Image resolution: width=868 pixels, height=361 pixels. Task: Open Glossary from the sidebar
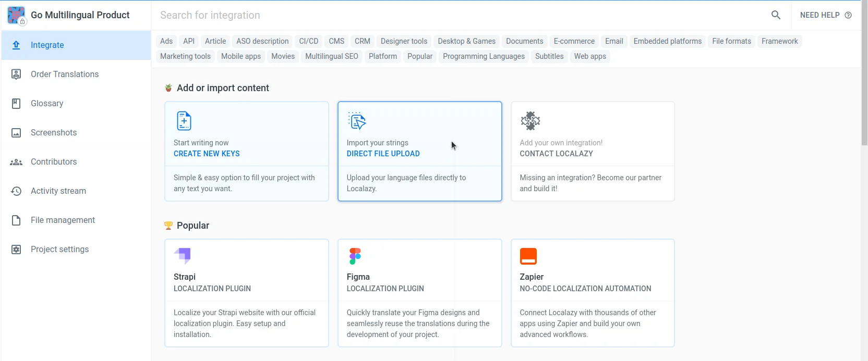pos(47,104)
